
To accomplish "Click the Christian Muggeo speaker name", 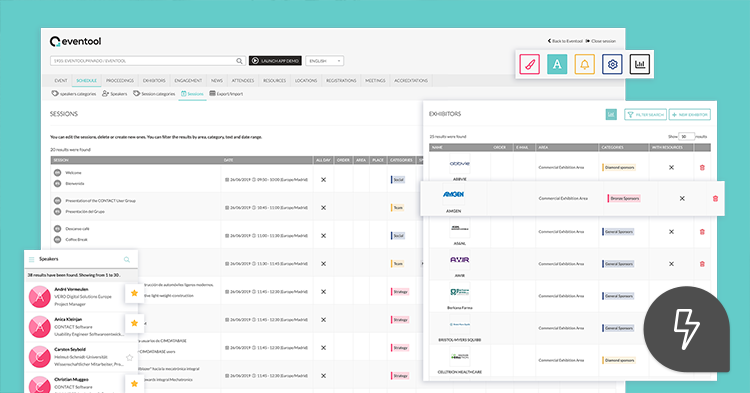I will coord(71,380).
